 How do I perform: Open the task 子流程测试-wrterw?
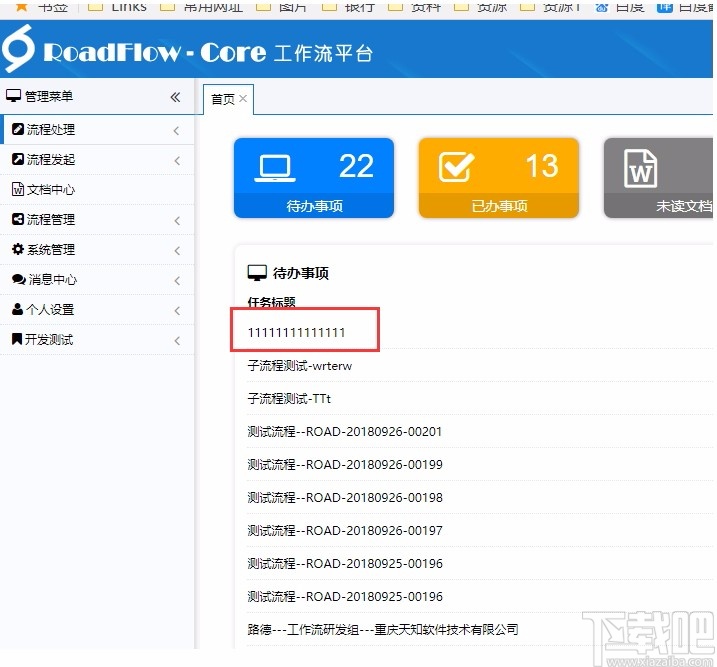(300, 366)
